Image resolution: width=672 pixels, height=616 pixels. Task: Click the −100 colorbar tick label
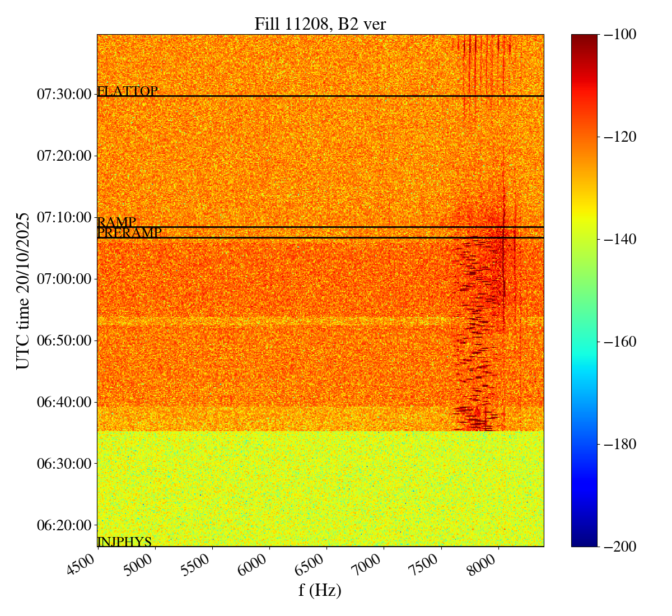620,35
